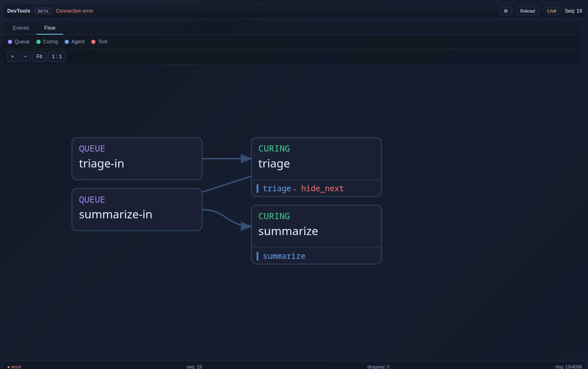588x369 pixels.
Task: Click the Seq: 19 counter in header
Action: click(x=573, y=11)
